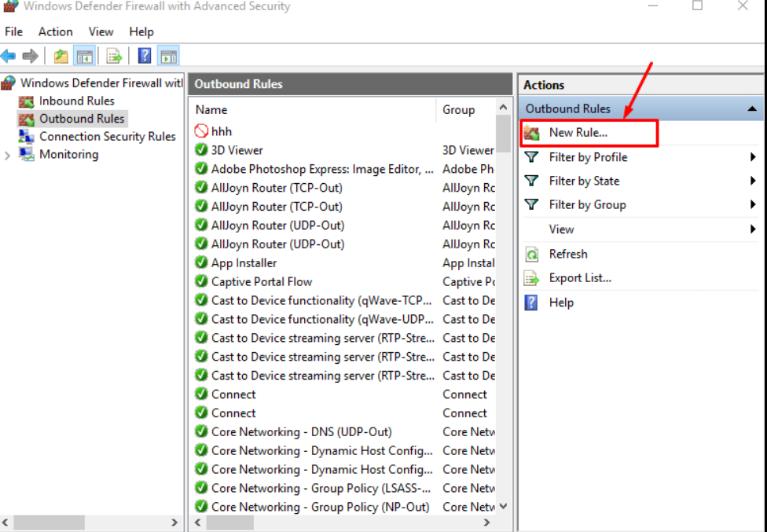Open the Filter by State submenu arrow

(x=754, y=181)
